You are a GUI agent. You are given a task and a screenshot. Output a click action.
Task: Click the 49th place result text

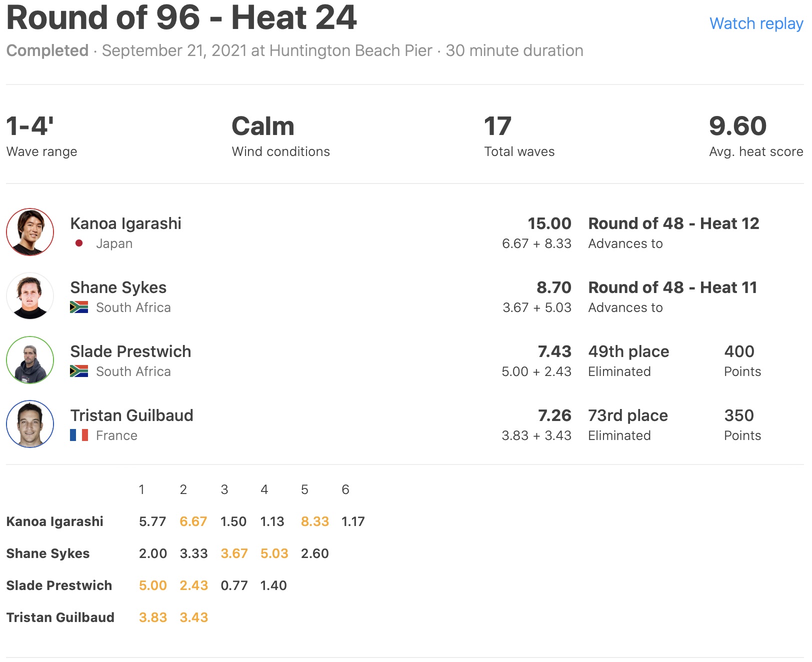click(x=628, y=351)
